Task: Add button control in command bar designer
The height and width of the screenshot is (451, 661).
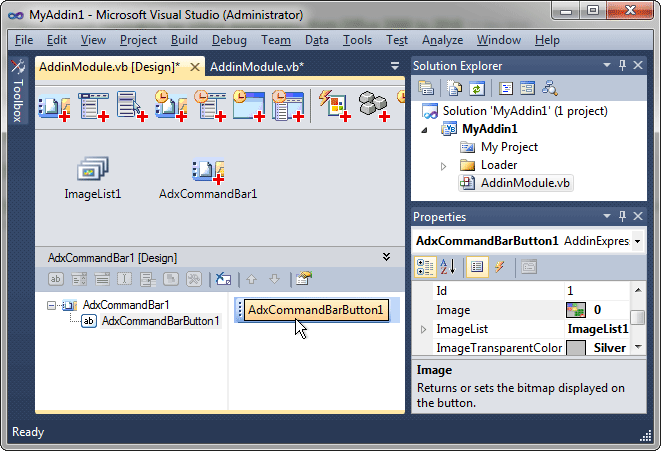Action: click(56, 279)
